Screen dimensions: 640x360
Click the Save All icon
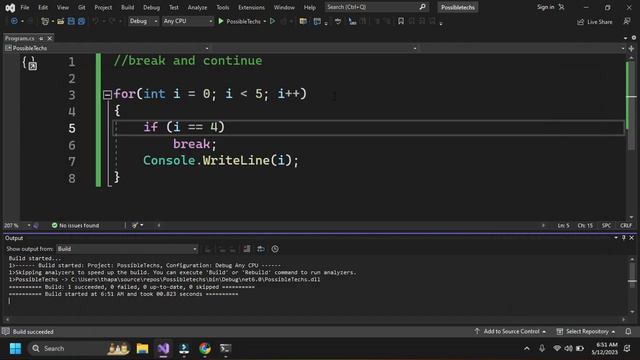click(81, 21)
